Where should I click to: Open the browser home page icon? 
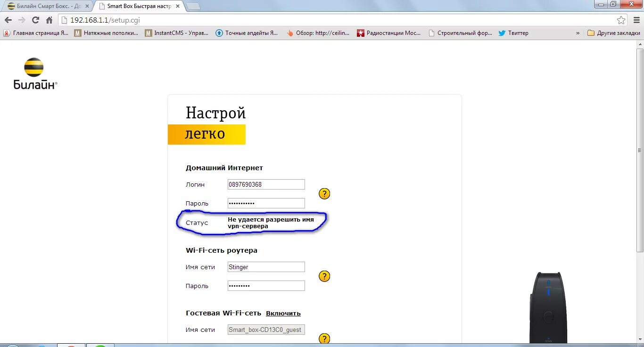[x=49, y=20]
